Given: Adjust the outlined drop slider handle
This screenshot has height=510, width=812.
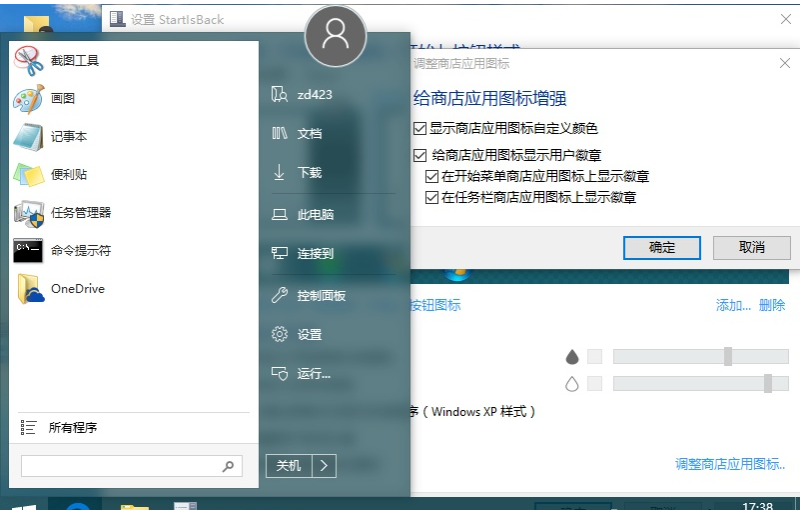Looking at the screenshot, I should pos(767,384).
